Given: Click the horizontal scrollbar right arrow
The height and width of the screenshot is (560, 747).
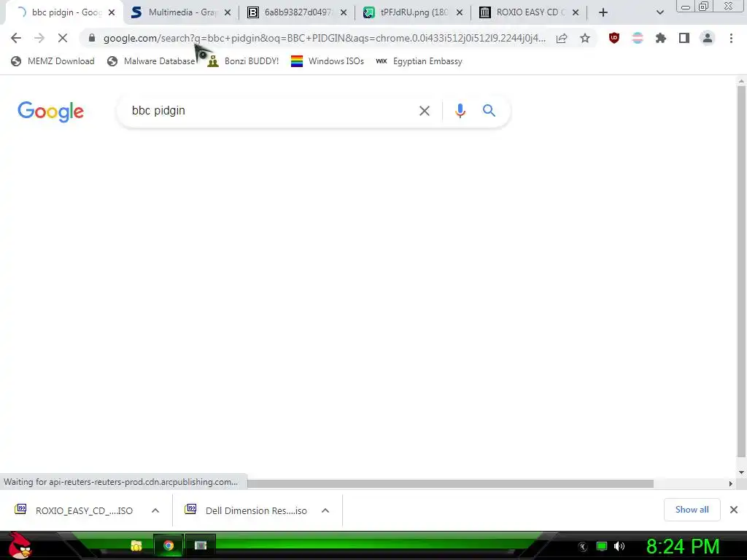Looking at the screenshot, I should pos(730,484).
